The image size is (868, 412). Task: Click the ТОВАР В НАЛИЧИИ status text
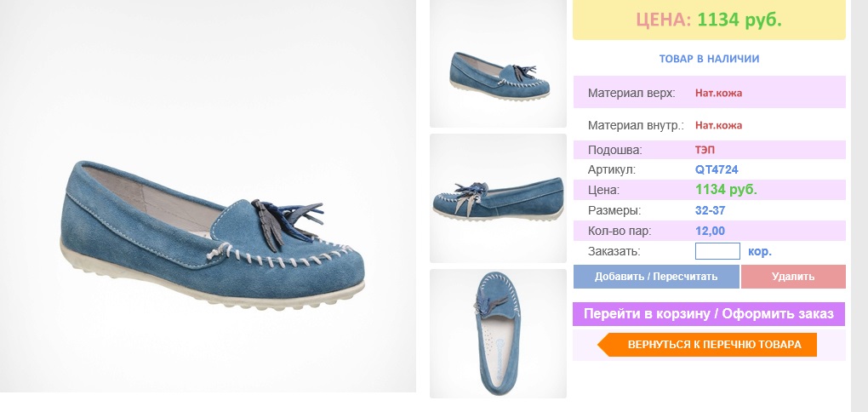[x=709, y=59]
